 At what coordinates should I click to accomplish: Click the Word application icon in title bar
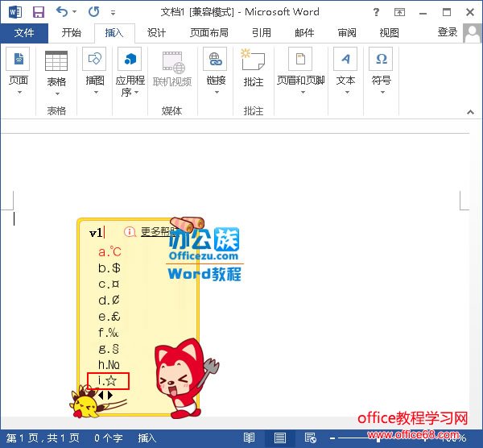(14, 12)
